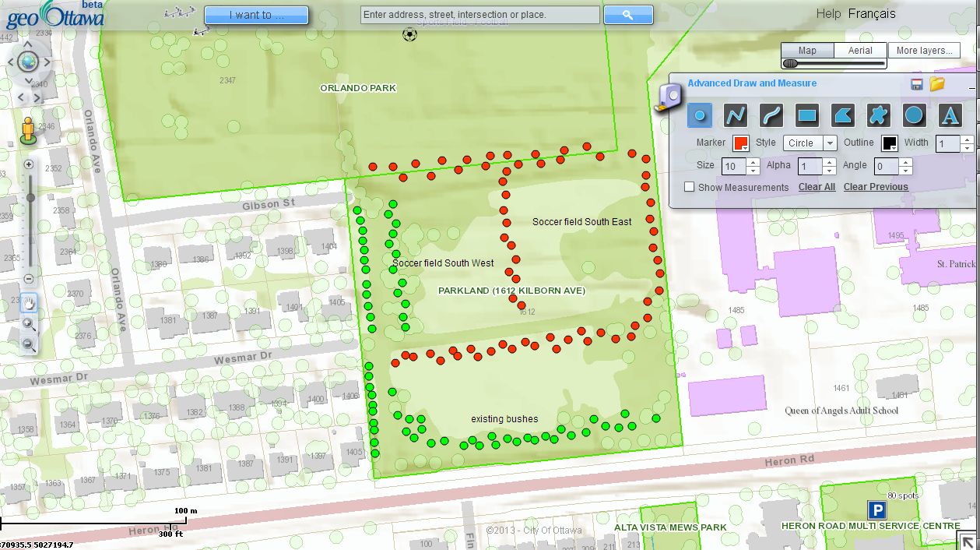Activate the circle shape draw tool
The height and width of the screenshot is (550, 980).
(914, 116)
